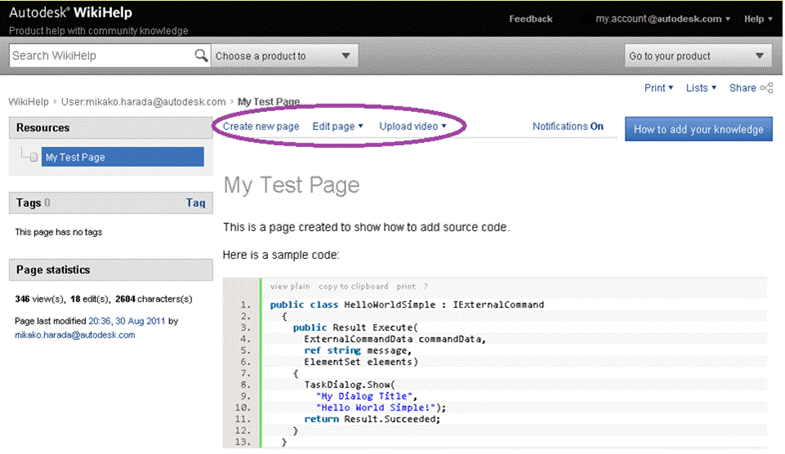Click the Share link

[x=742, y=88]
